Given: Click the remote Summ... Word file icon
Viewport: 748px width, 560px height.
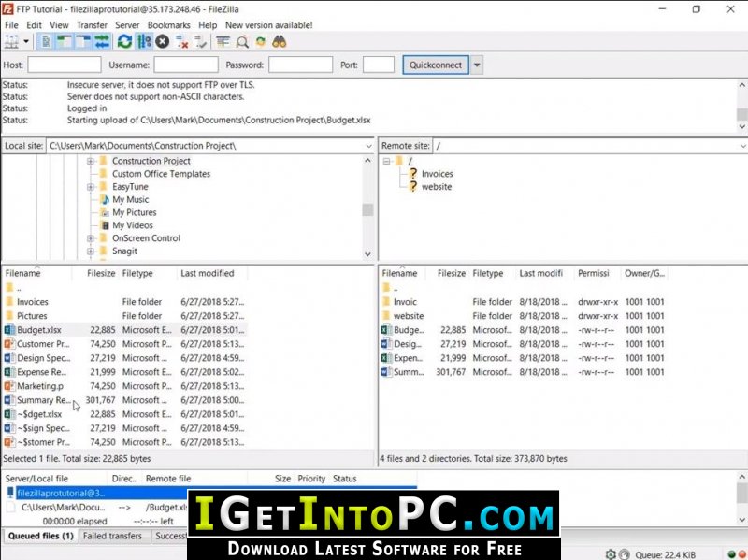Looking at the screenshot, I should click(386, 372).
